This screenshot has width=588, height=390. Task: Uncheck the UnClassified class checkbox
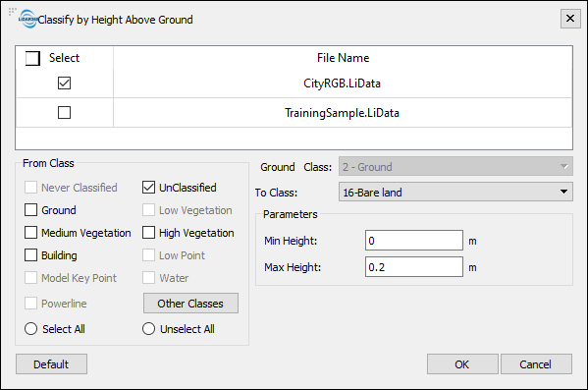(148, 187)
